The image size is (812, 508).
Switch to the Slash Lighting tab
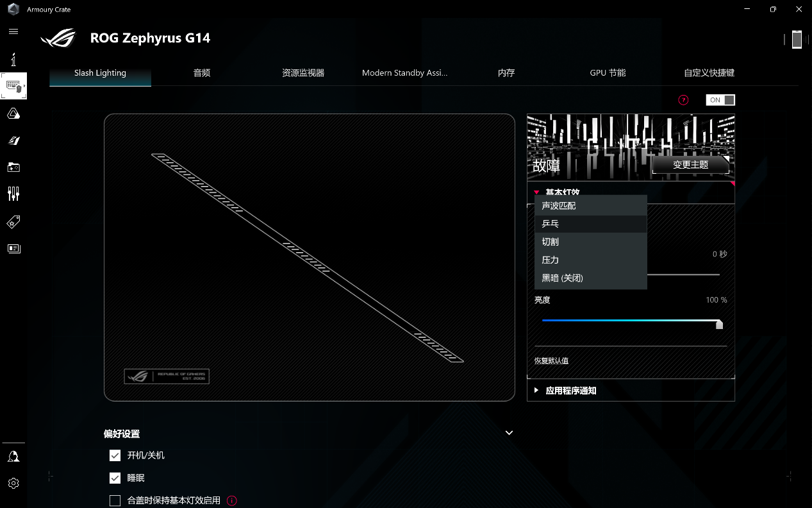tap(100, 72)
